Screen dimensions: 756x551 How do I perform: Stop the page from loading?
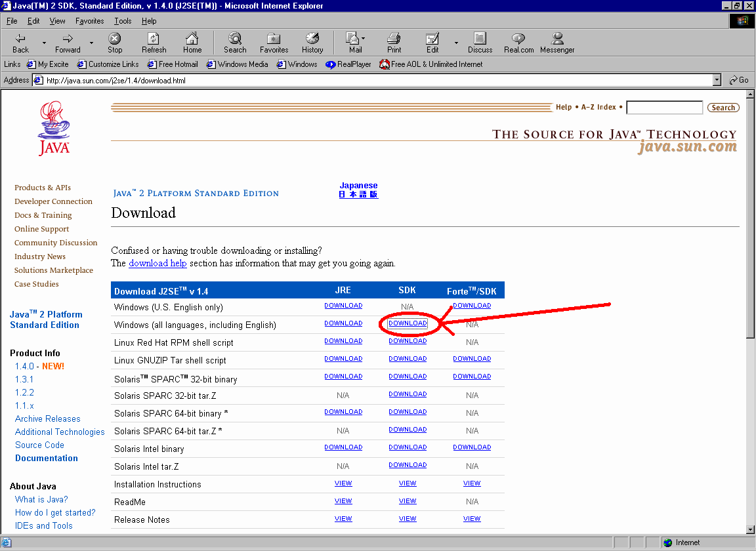[x=115, y=43]
